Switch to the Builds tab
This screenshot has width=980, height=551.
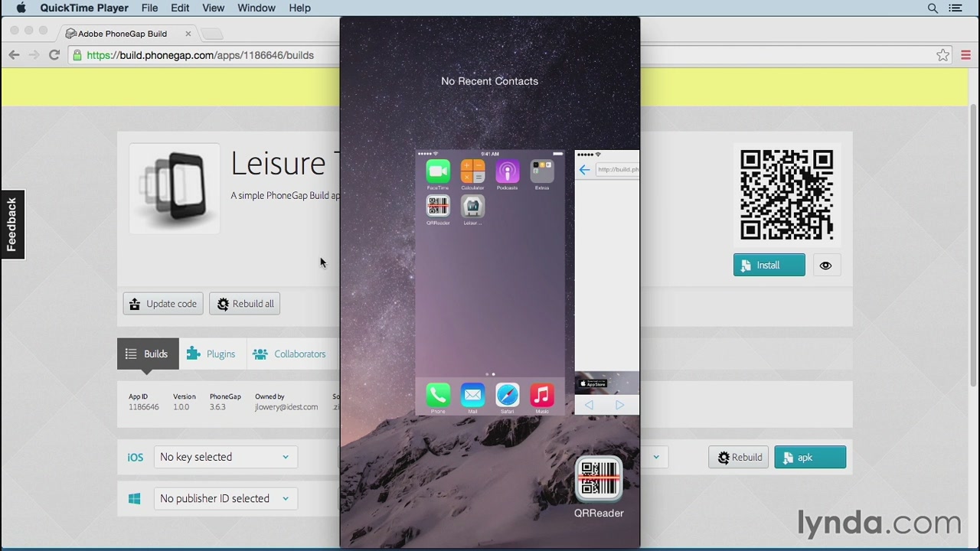click(x=148, y=354)
